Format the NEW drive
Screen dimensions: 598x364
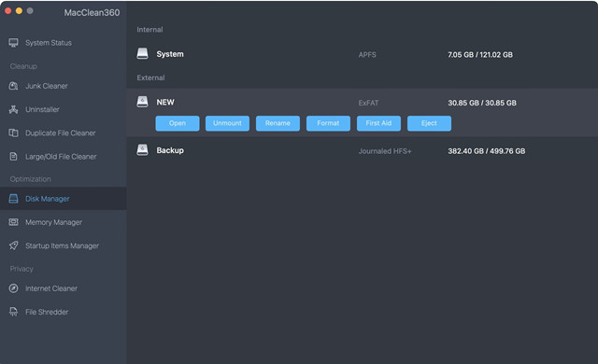pos(328,123)
